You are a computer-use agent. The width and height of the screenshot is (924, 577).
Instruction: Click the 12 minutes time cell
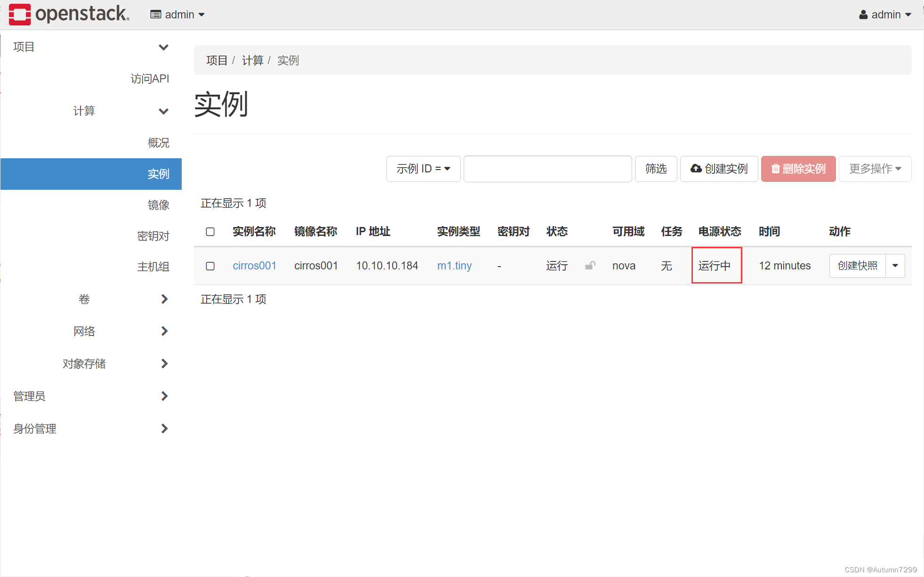[785, 266]
